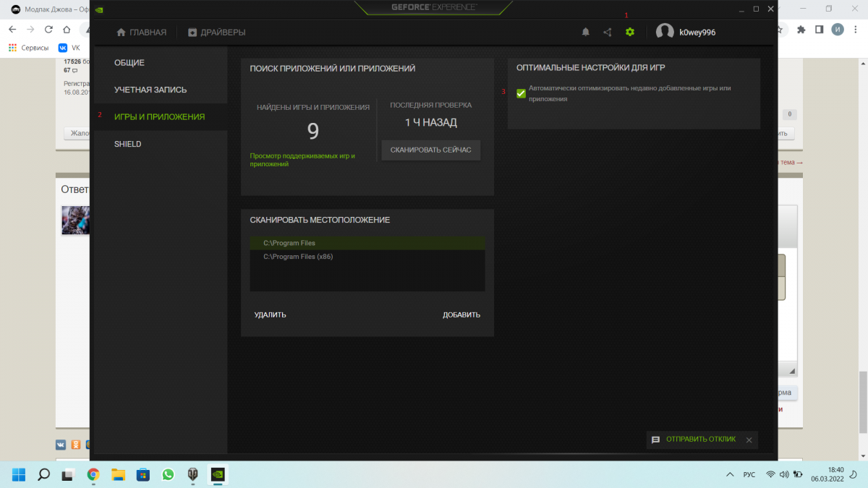Go to the ГЛАВНАЯ tab
Image resolution: width=868 pixels, height=488 pixels.
click(x=141, y=32)
